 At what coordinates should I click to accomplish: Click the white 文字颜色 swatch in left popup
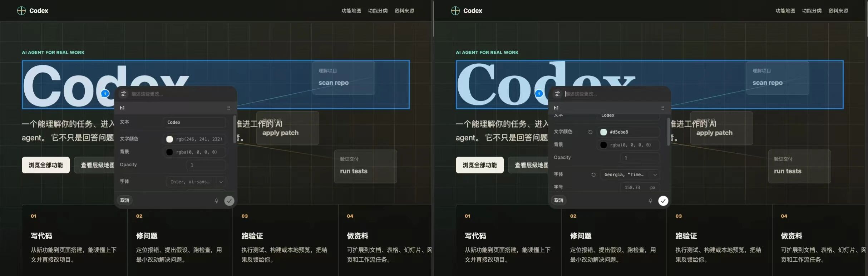(x=169, y=139)
